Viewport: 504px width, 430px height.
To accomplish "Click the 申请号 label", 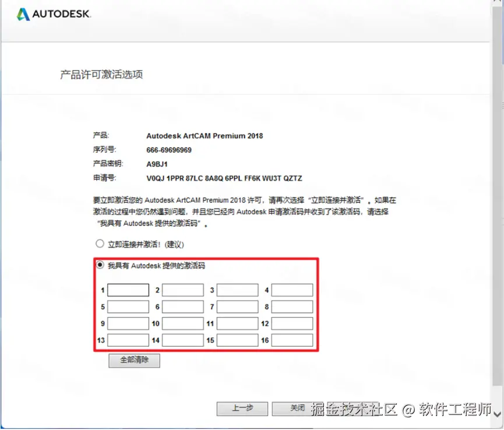I will click(104, 178).
